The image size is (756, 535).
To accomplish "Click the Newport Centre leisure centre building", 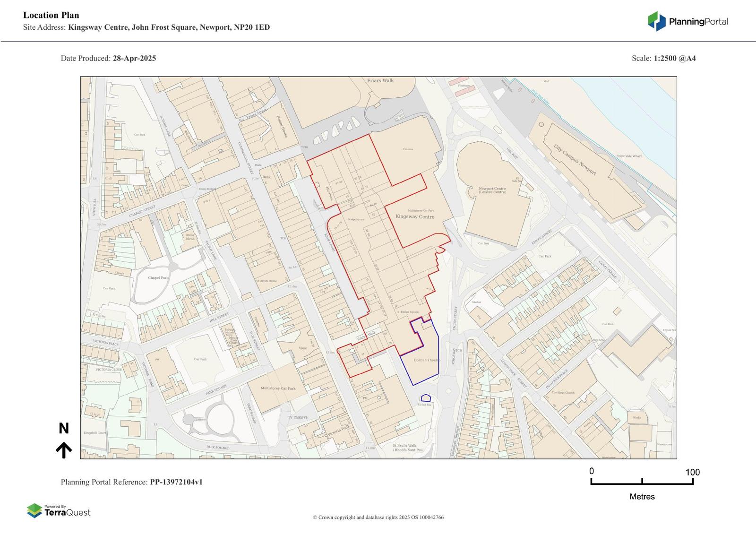I will point(492,191).
